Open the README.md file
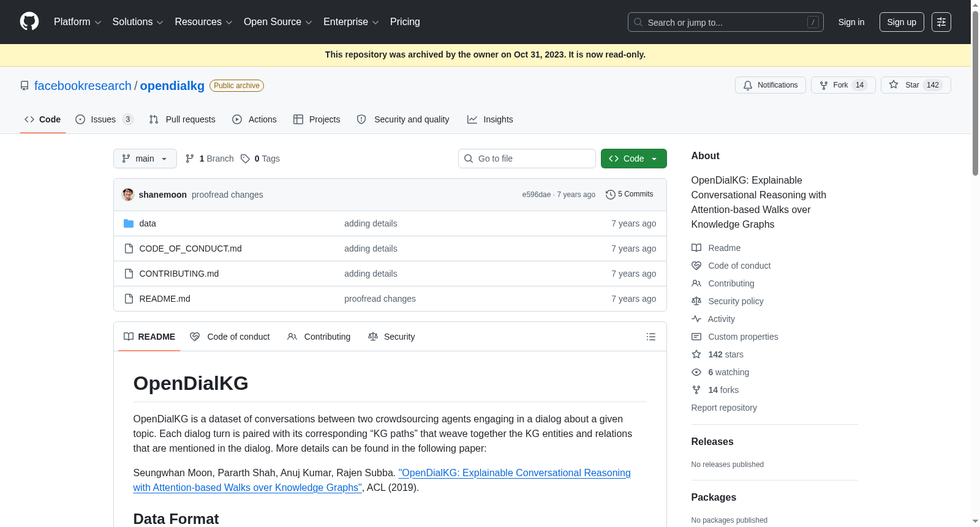Screen dimensions: 980x527 point(165,299)
